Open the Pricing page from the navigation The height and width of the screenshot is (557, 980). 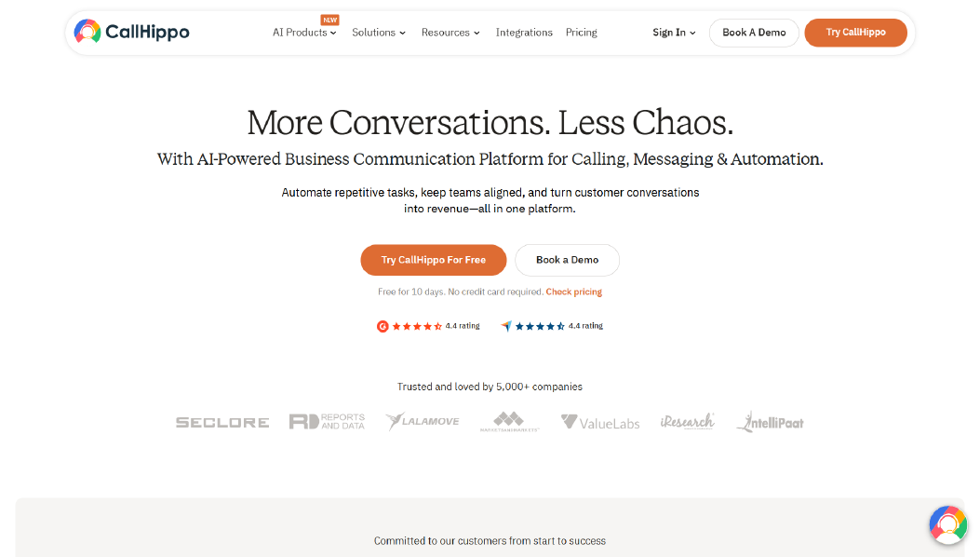tap(581, 33)
